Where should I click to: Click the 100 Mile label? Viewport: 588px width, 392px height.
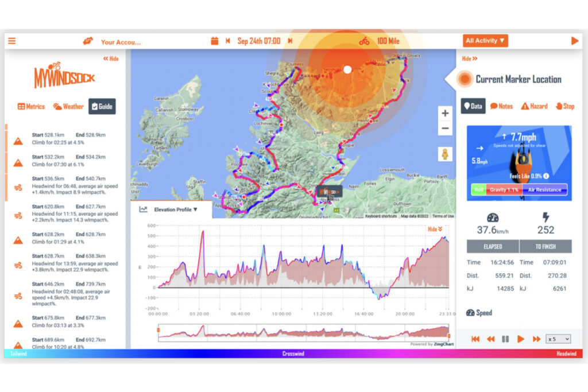coord(388,41)
